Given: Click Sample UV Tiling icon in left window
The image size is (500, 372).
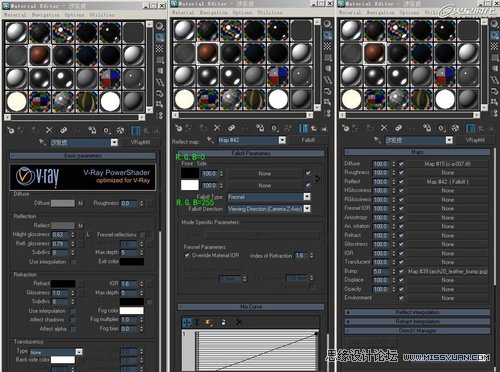Looking at the screenshot, I should (160, 60).
